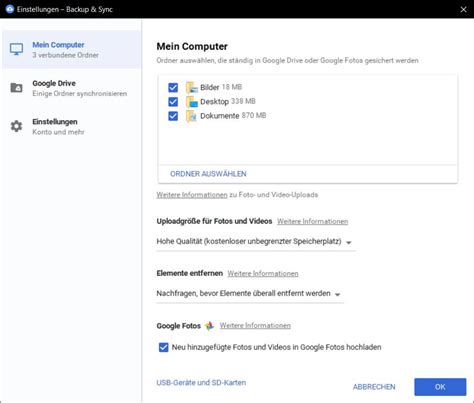Click ORDNER AUSWÄHLEN to add folder
Screen dimensions: 474x403
point(208,174)
